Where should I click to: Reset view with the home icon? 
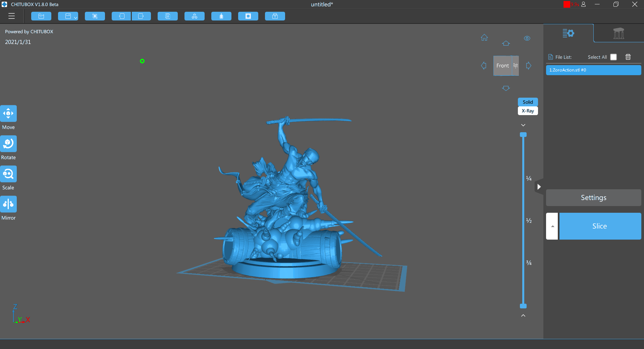click(x=484, y=38)
